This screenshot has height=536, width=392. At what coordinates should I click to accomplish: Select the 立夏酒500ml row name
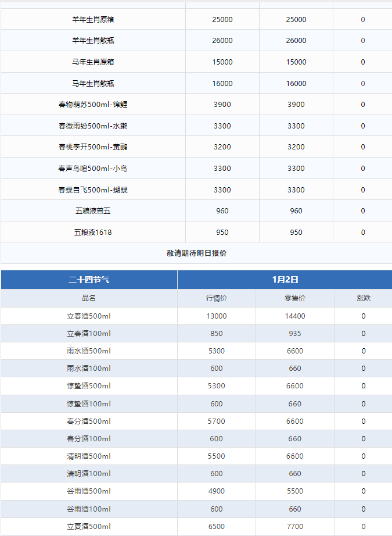pos(89,527)
